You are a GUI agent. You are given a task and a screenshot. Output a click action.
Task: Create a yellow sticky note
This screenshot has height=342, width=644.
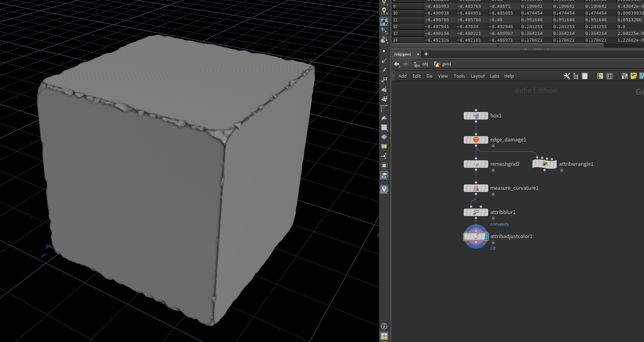[x=633, y=76]
